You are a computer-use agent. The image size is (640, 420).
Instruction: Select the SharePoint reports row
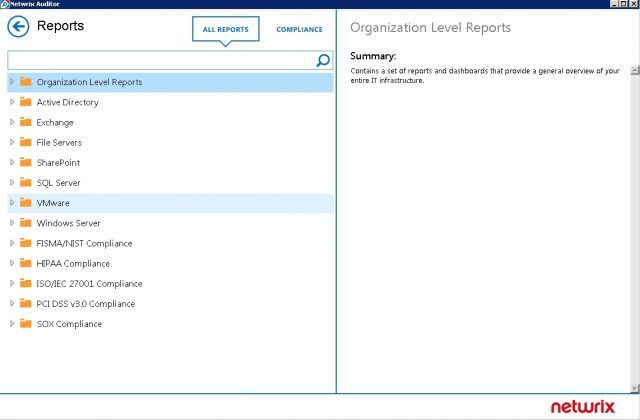tap(170, 162)
